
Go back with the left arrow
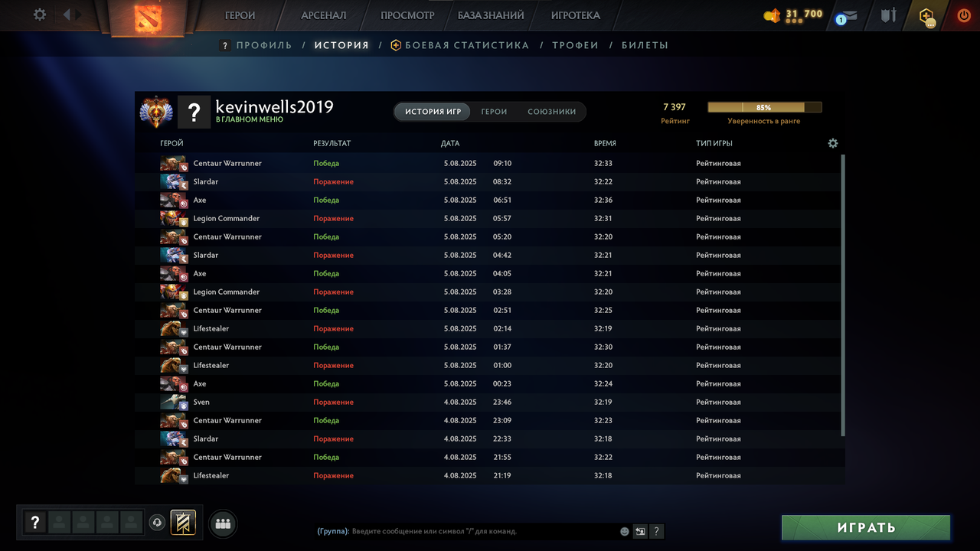66,15
